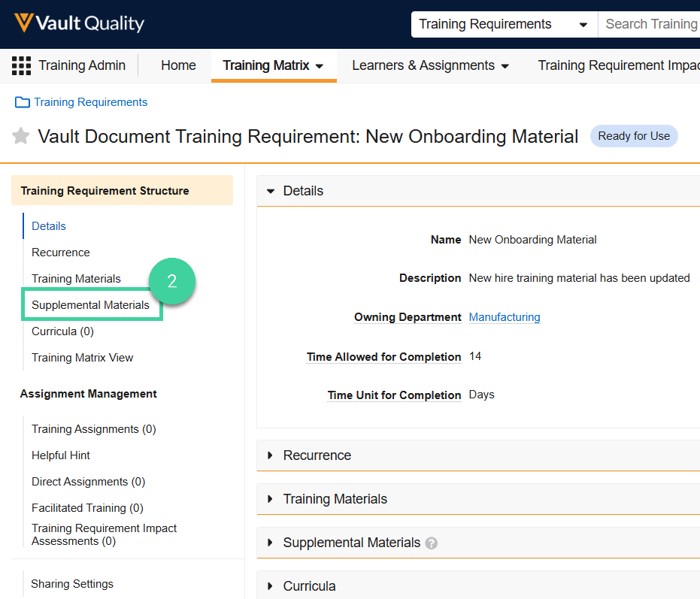Select Curricula (0) in the sidebar
Screen dimensions: 700x599
pyautogui.click(x=62, y=331)
